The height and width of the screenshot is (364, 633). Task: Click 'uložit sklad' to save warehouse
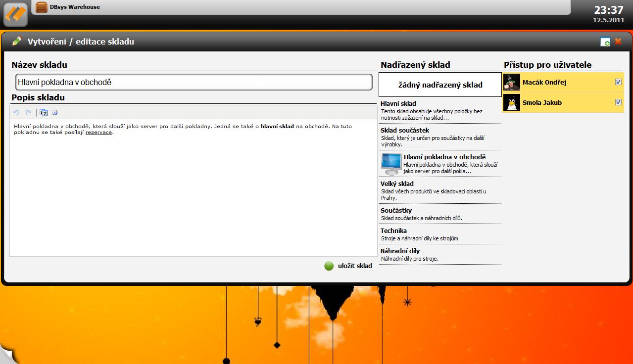[x=354, y=266]
